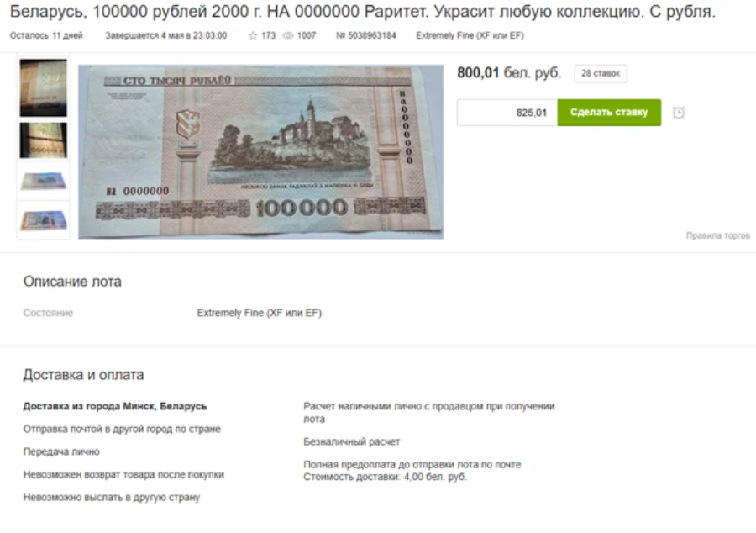This screenshot has height=533, width=756.
Task: Open the Правила торгов link
Action: (x=718, y=235)
